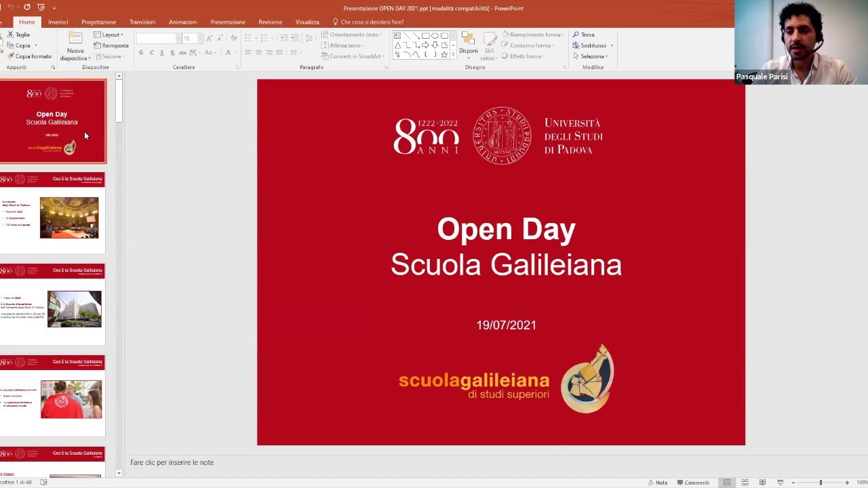
Task: Open the Disponi arrange dropdown
Action: (x=468, y=46)
